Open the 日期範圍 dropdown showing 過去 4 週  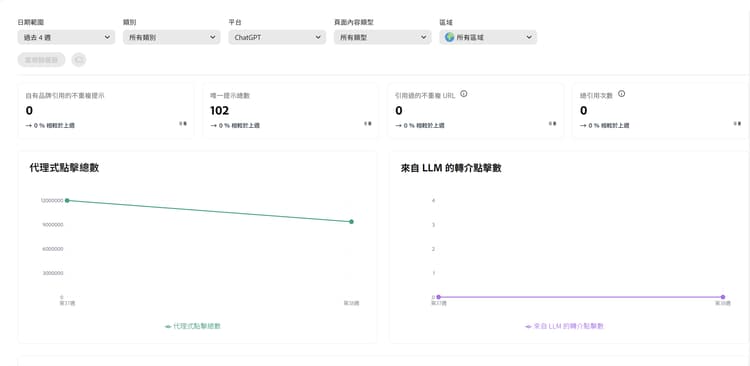click(x=66, y=37)
